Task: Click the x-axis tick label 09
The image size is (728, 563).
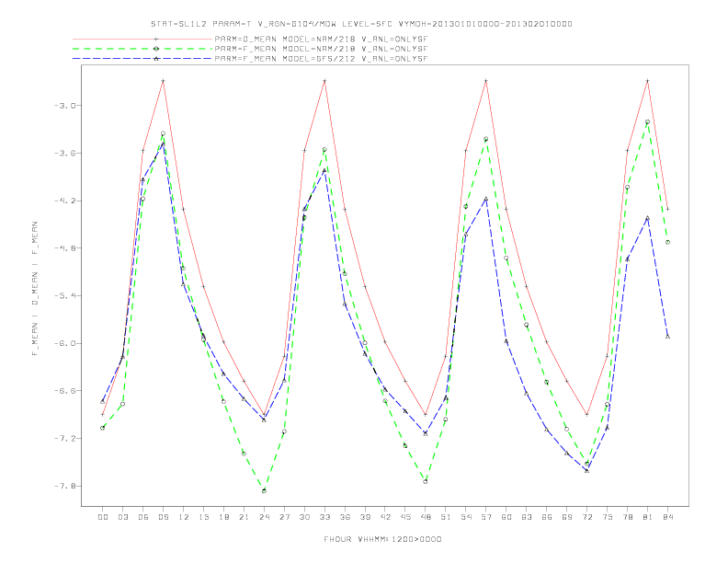Action: coord(163,517)
